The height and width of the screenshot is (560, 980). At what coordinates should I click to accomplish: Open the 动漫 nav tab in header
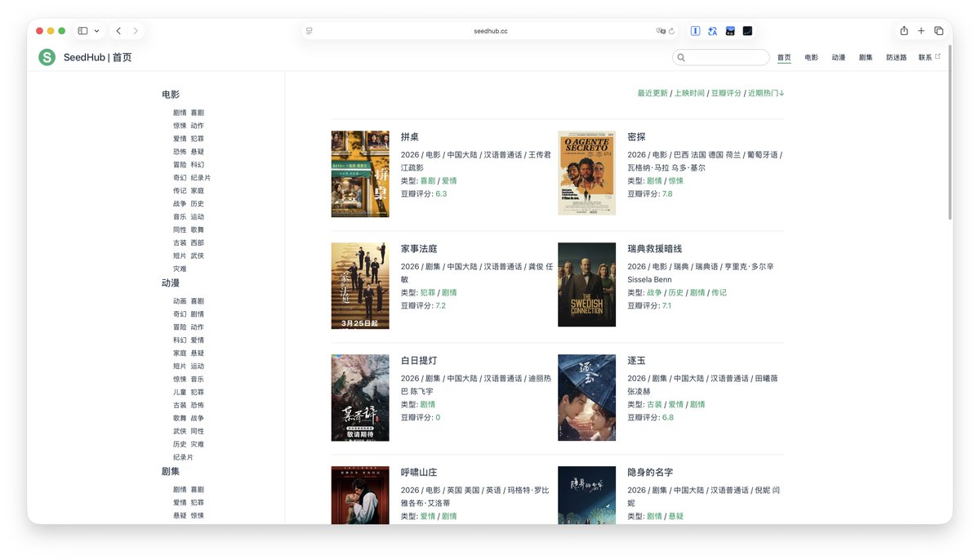tap(839, 58)
